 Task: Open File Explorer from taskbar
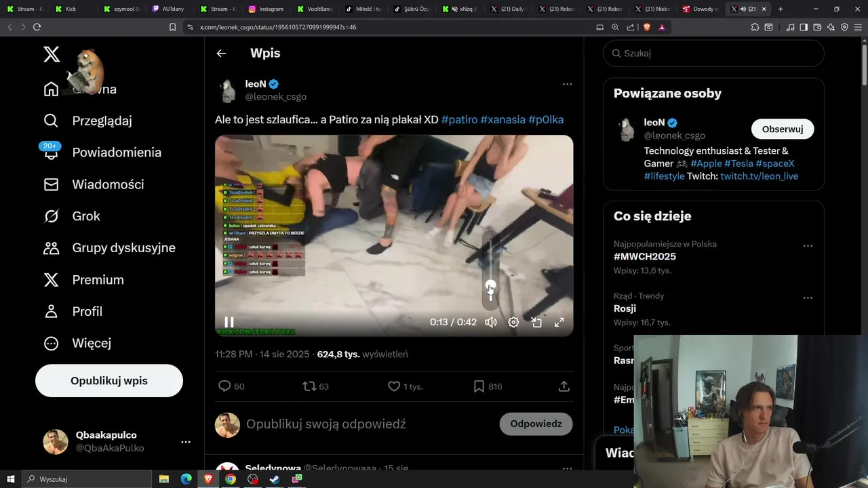click(x=164, y=479)
